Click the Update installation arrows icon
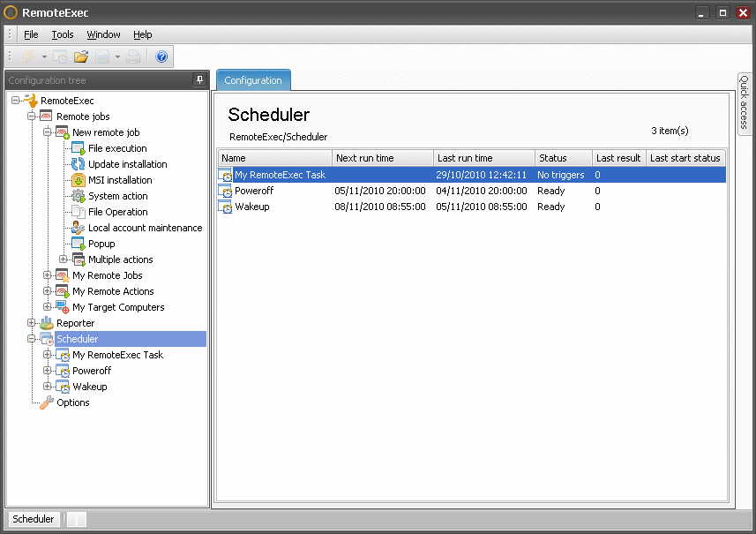Screen dimensions: 756x534 click(x=79, y=164)
